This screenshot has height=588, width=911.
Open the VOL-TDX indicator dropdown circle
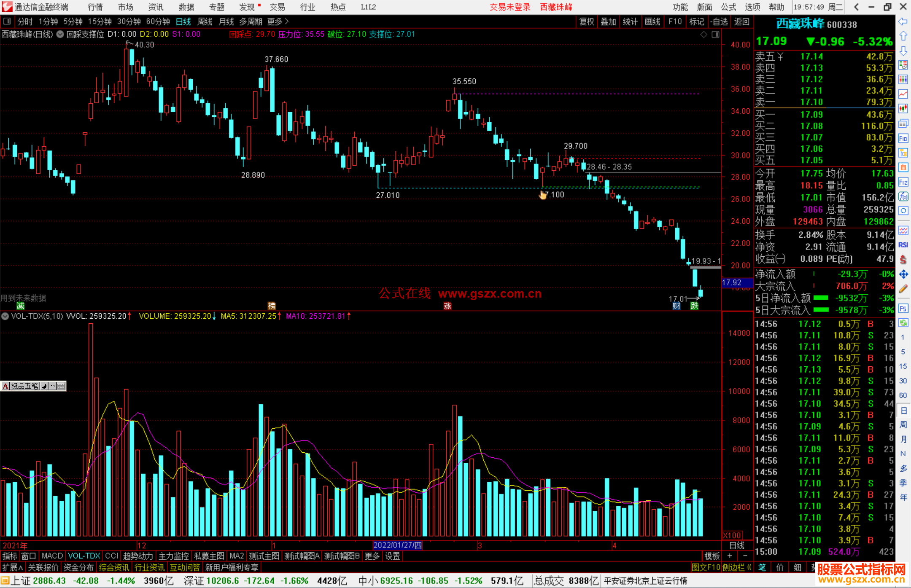point(5,316)
